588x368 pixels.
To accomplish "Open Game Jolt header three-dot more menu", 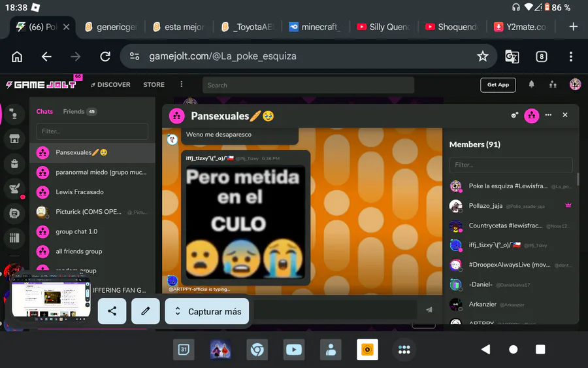I will click(x=182, y=84).
